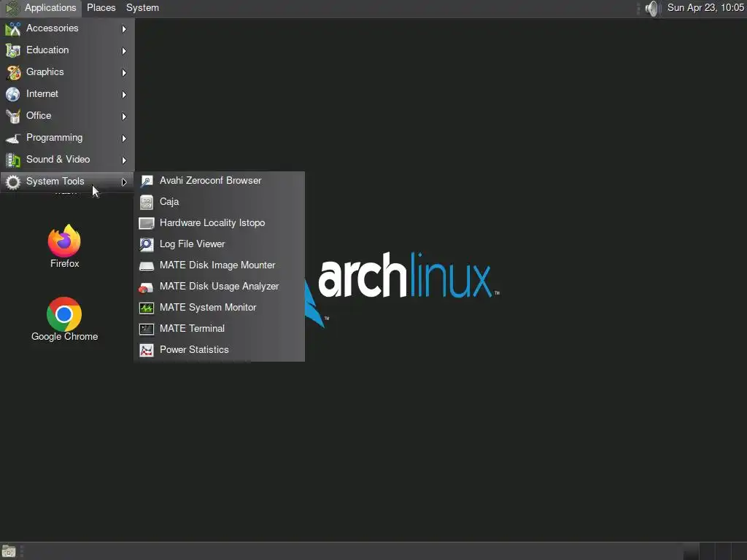Open the Places menu
The height and width of the screenshot is (560, 747).
[x=101, y=8]
